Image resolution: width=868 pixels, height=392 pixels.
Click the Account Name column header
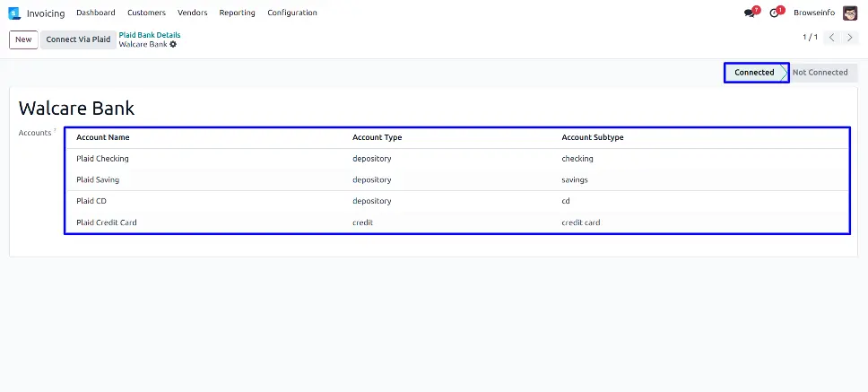coord(103,137)
